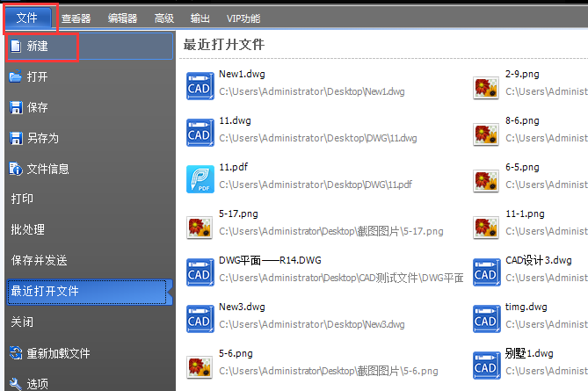This screenshot has width=588, height=391.
Task: Click the CAD icon for 别墅1.dwg
Action: (487, 366)
